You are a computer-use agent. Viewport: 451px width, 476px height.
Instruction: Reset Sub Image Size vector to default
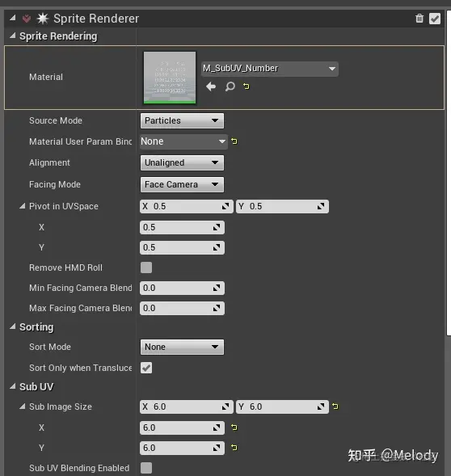click(x=335, y=406)
